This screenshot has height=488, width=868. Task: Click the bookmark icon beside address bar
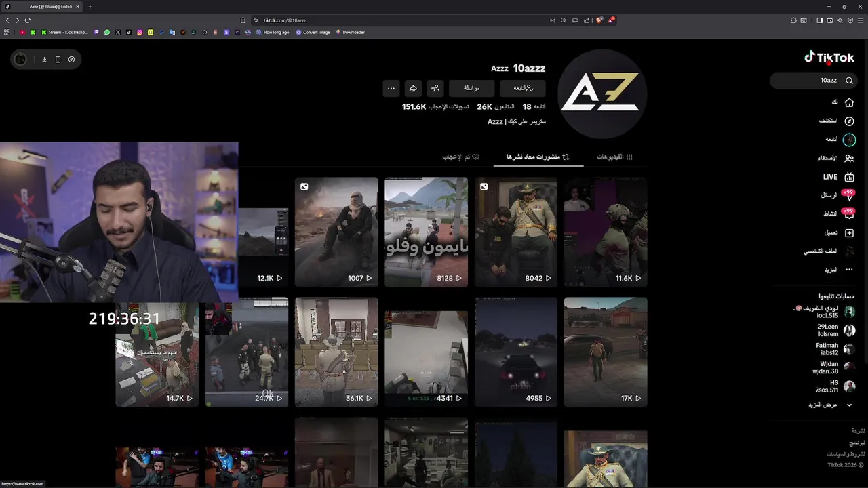(243, 20)
